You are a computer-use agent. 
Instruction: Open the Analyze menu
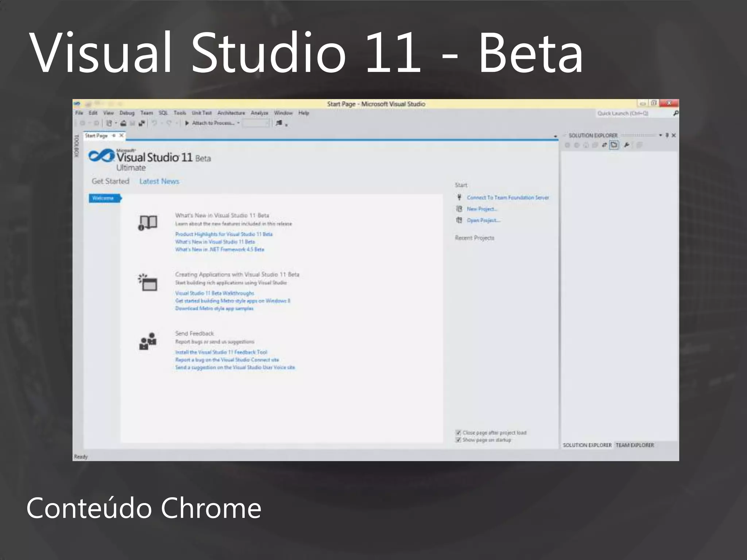(259, 113)
